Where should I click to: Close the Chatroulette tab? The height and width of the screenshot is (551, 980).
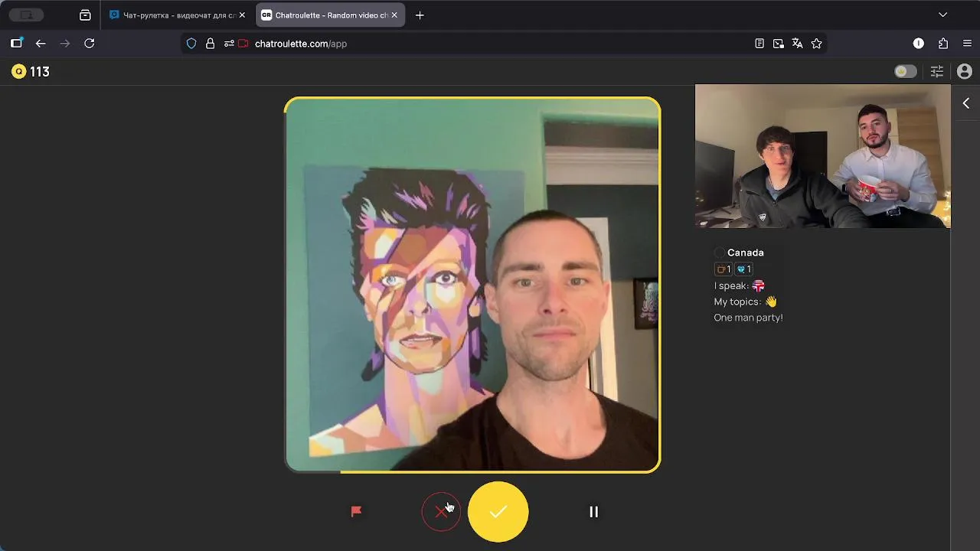[394, 15]
